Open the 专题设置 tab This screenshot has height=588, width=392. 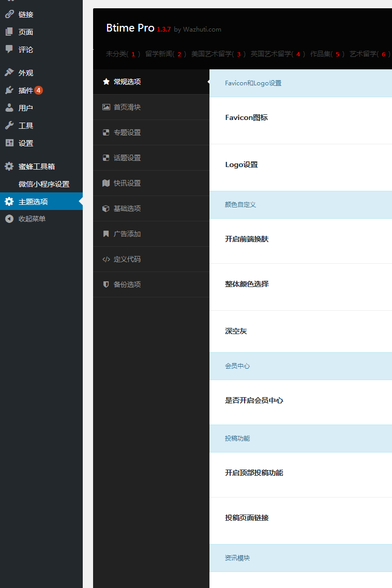(x=127, y=132)
